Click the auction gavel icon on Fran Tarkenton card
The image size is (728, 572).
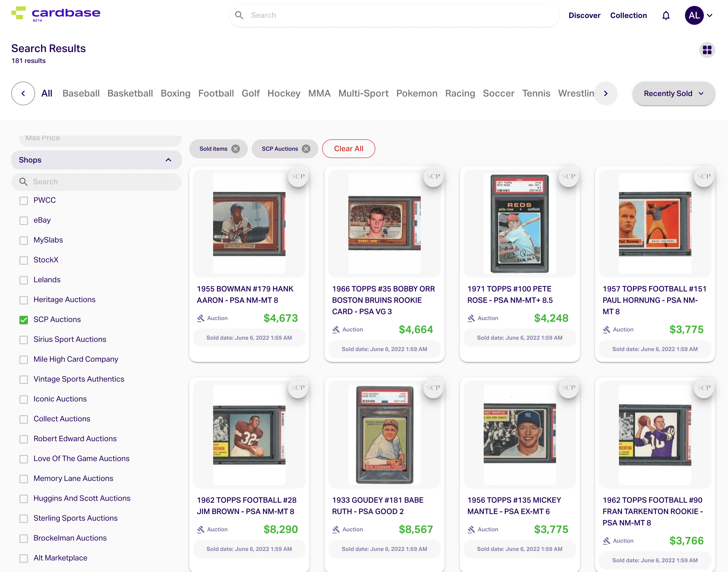(x=606, y=541)
